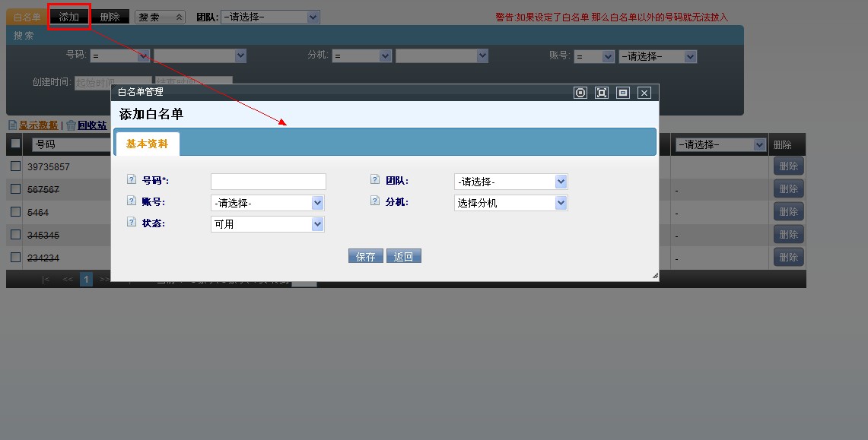Click the help icon beside 号码 label
This screenshot has width=868, height=440.
132,180
